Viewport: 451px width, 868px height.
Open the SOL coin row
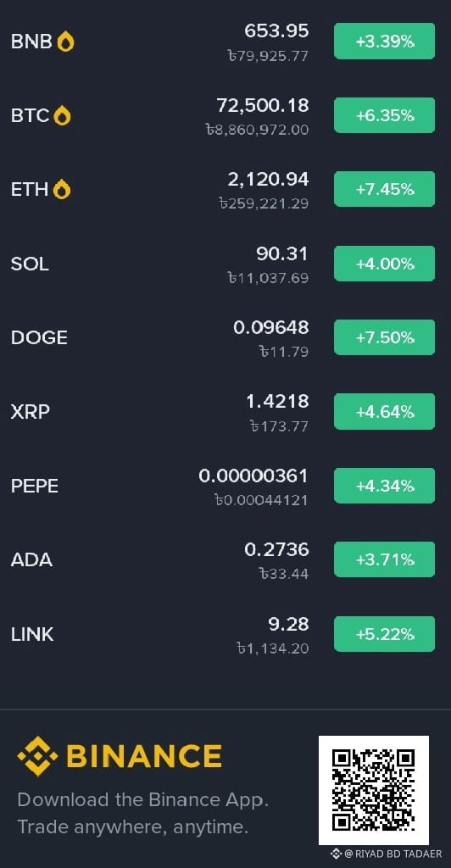[x=225, y=264]
